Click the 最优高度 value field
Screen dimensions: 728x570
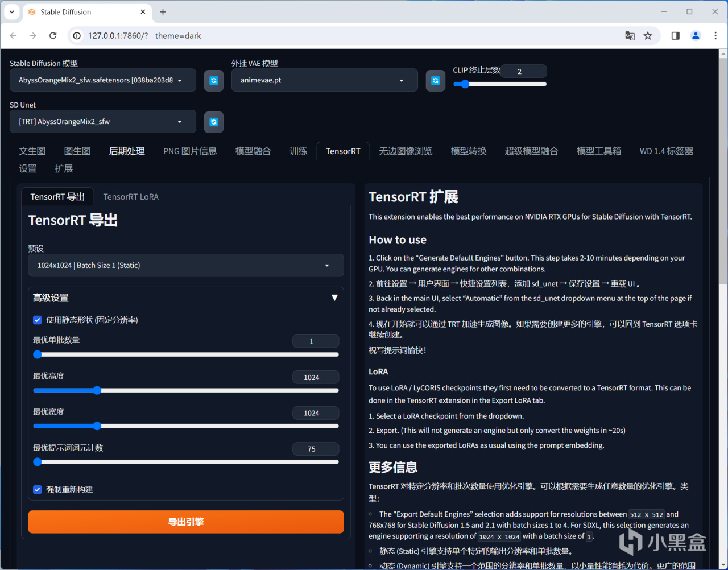pyautogui.click(x=316, y=377)
